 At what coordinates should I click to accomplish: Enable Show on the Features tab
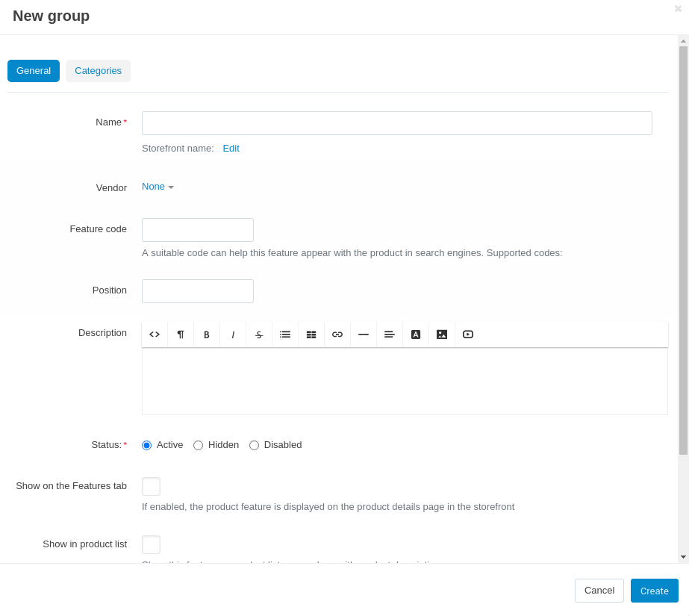[151, 486]
